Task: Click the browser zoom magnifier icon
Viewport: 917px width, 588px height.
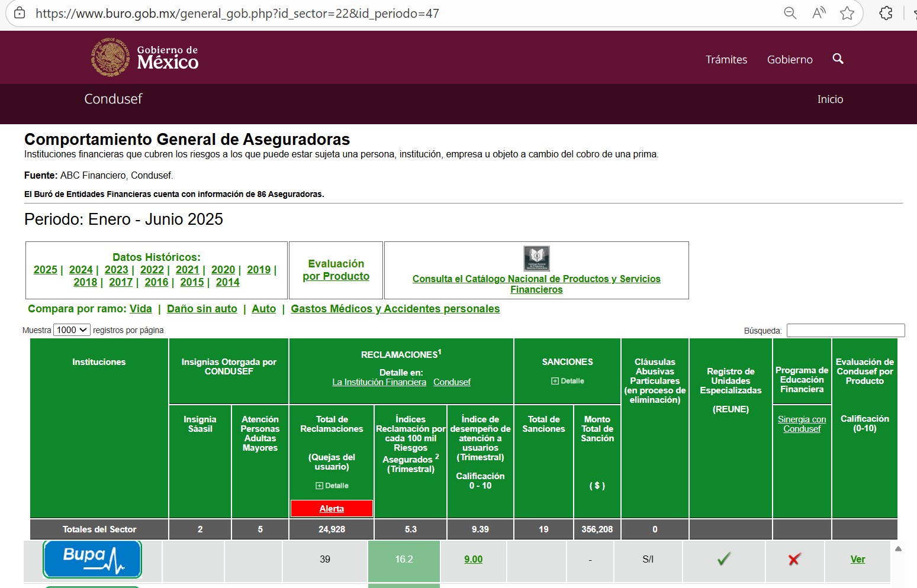Action: [x=790, y=13]
